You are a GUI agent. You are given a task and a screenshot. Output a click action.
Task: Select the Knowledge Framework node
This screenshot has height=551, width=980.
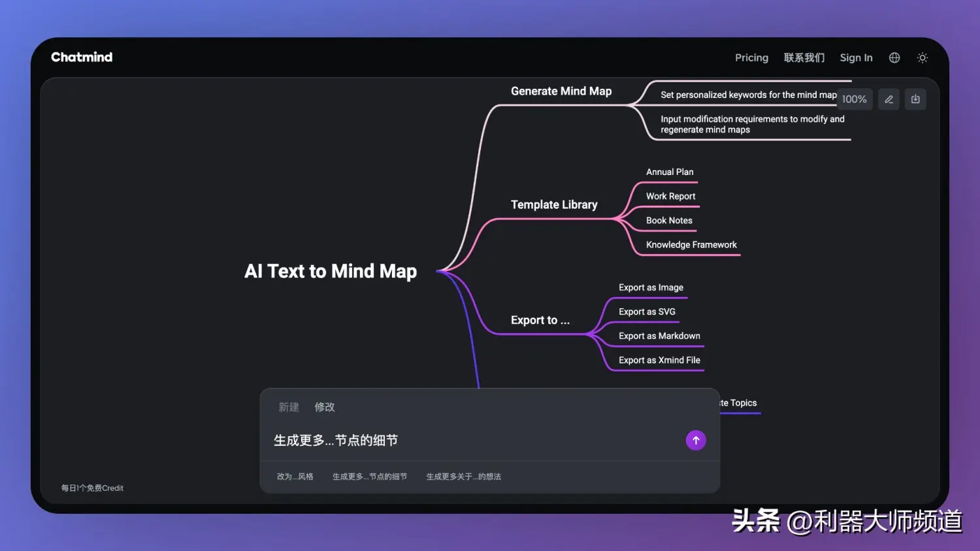coord(691,244)
